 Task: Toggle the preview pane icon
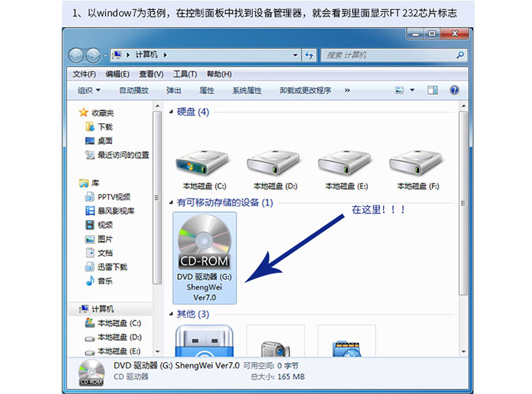tap(431, 91)
